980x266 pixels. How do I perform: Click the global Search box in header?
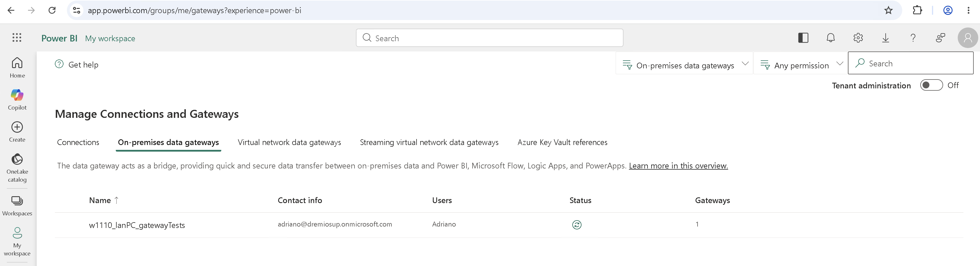(x=490, y=38)
